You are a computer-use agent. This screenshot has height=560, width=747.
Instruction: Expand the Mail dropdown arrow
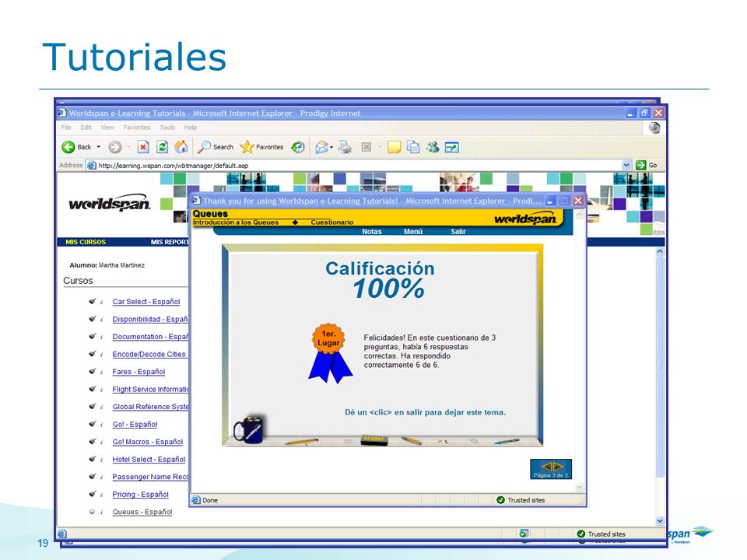click(x=331, y=147)
